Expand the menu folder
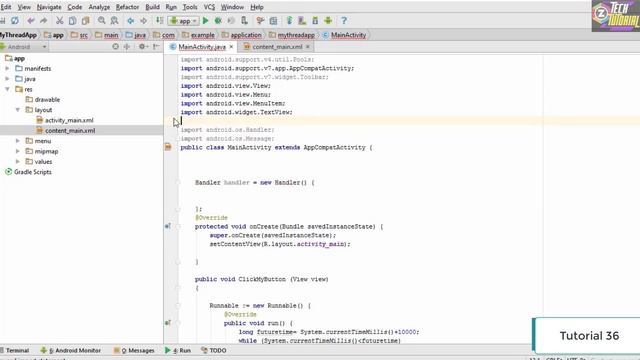640x360 pixels. click(x=18, y=141)
